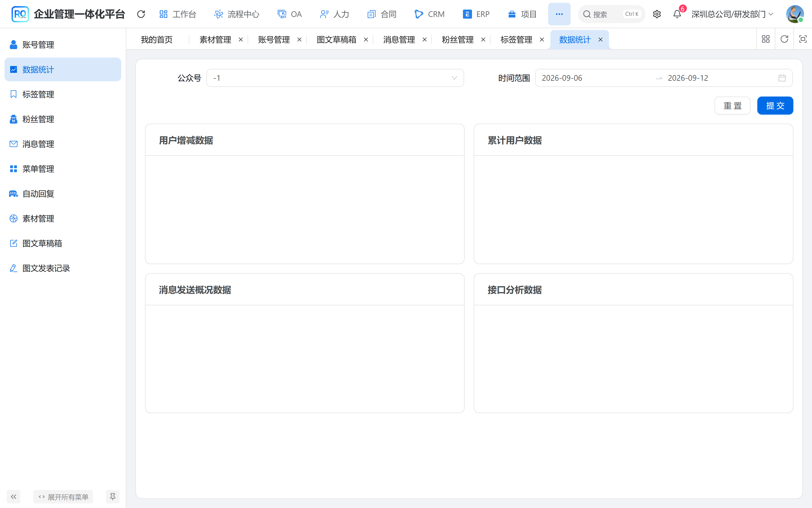Open 图文发表记录 in sidebar

click(63, 268)
